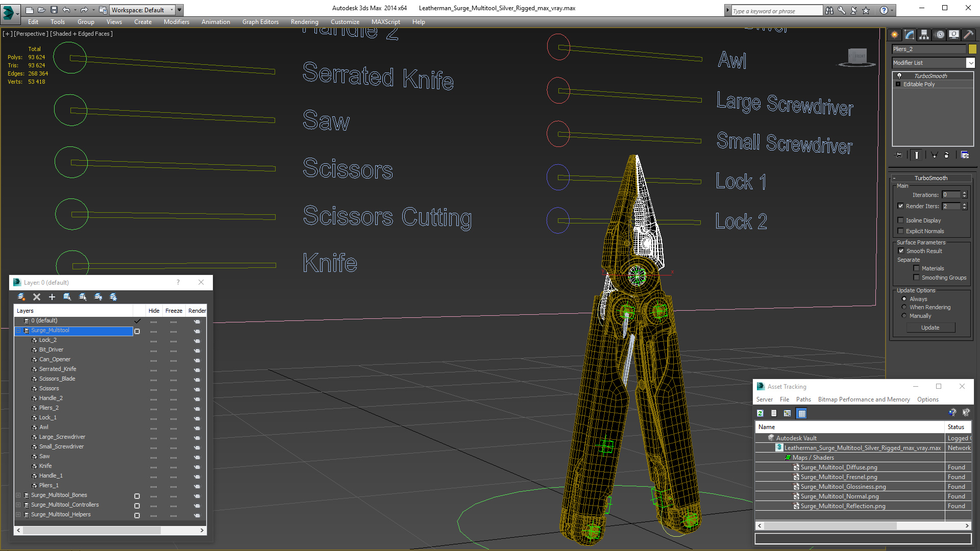Viewport: 980px width, 551px height.
Task: Expand the Surge_Multitool_Helpers layer
Action: (18, 515)
